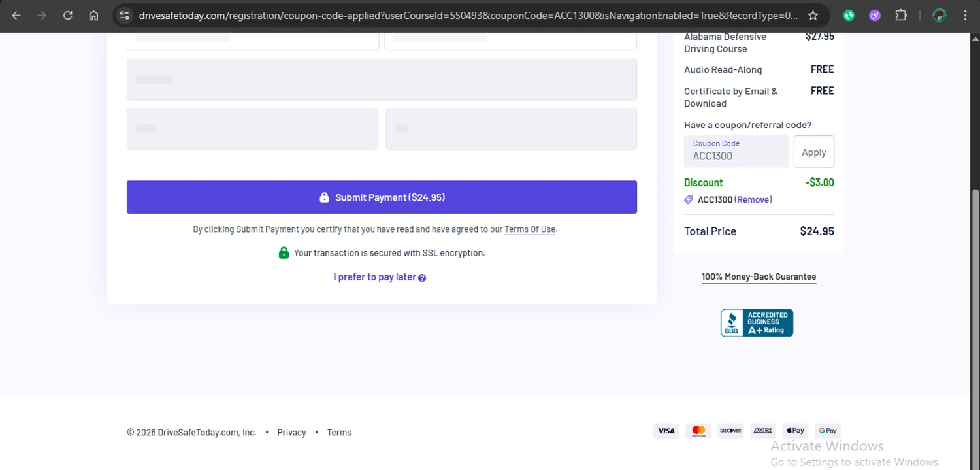Screen dimensions: 980x470
Task: Click the BBB Accredited Business badge
Action: point(757,323)
